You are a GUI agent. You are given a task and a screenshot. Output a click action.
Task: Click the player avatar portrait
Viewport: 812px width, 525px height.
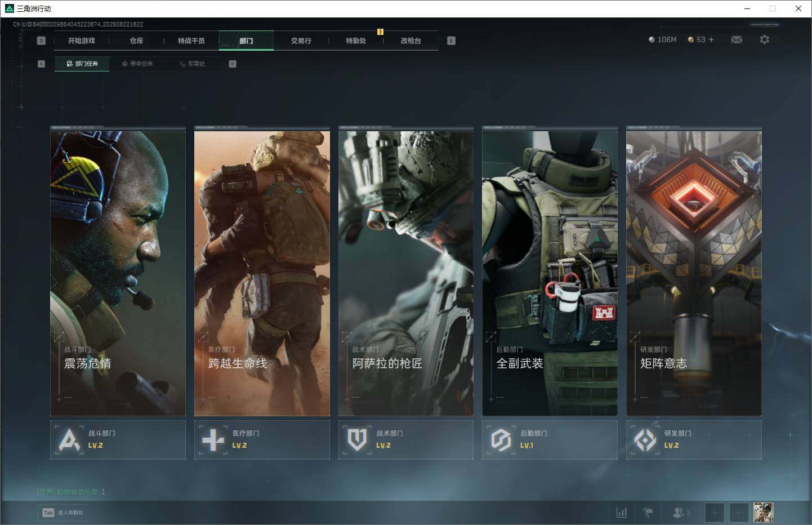[x=764, y=513]
